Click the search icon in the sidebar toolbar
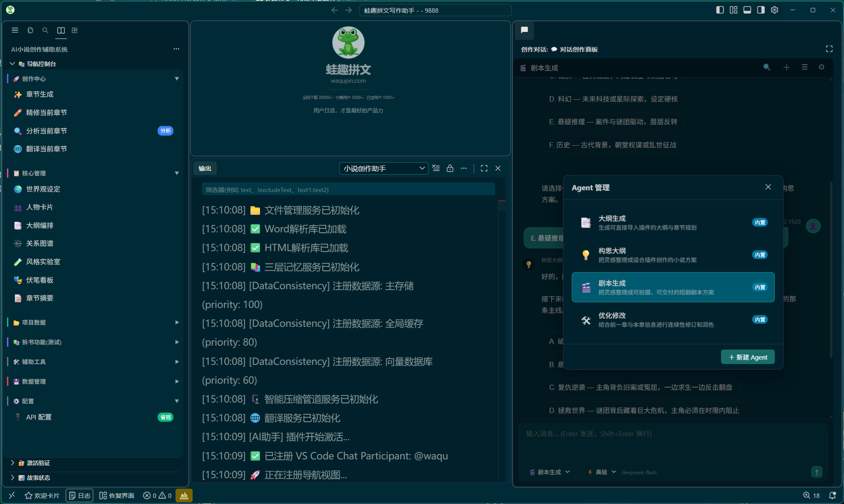This screenshot has width=844, height=504. 45,30
